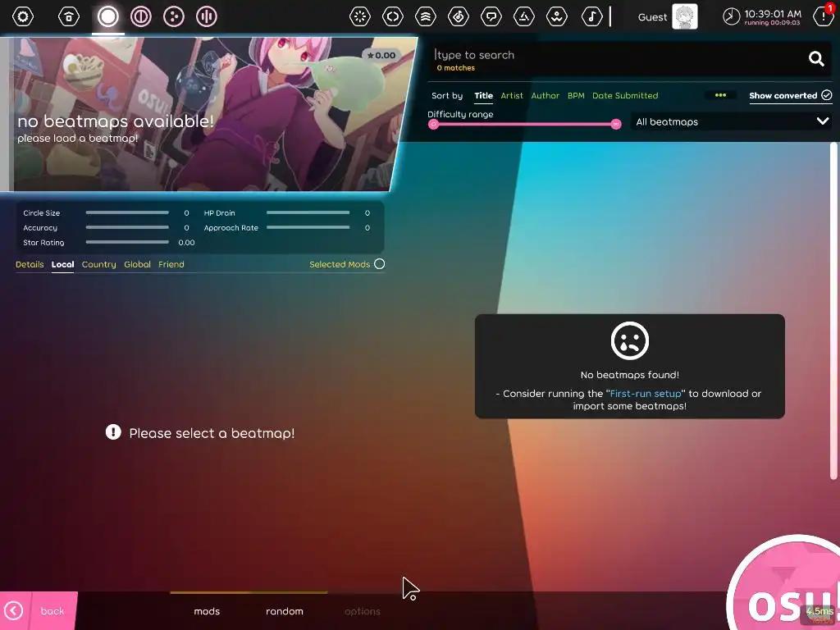Sort beatmaps by Artist
The height and width of the screenshot is (630, 840).
tap(512, 95)
